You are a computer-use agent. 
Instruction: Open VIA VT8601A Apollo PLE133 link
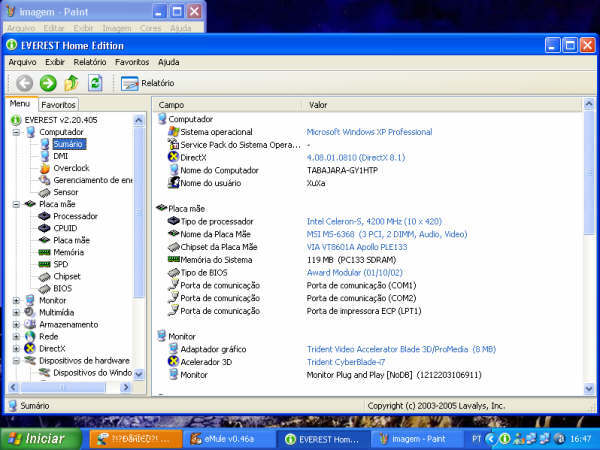tap(357, 247)
